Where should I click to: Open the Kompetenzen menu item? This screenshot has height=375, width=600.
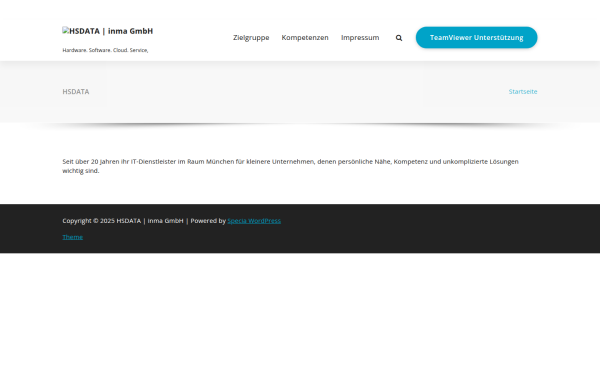305,38
